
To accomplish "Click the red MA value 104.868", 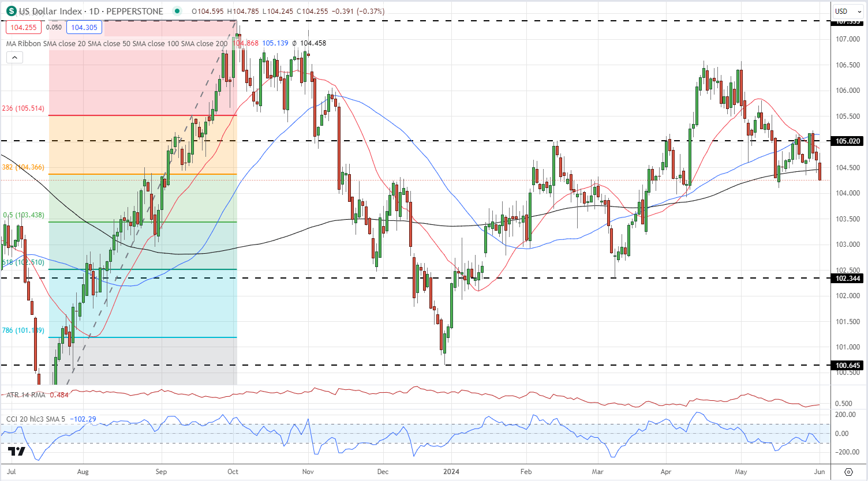I will point(246,43).
